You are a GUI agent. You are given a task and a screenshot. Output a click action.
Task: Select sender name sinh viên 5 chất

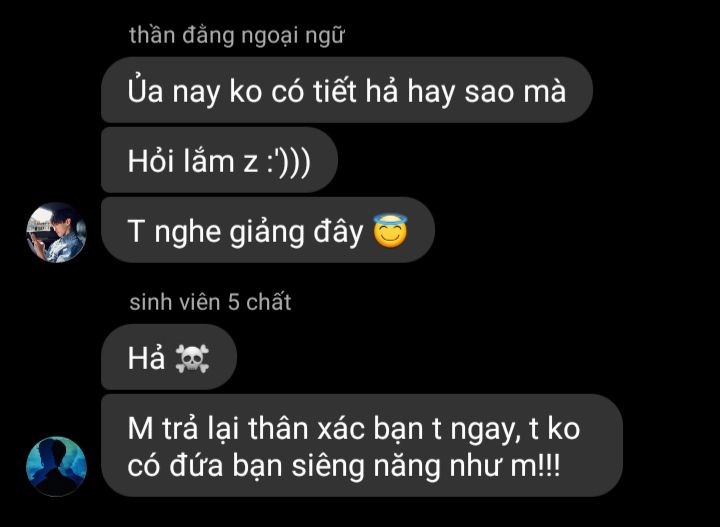(x=210, y=302)
